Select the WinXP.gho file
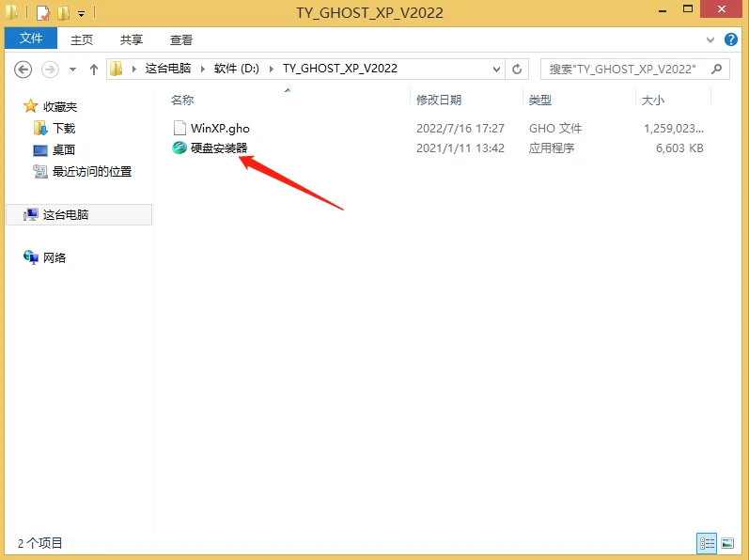The width and height of the screenshot is (749, 560). (220, 129)
